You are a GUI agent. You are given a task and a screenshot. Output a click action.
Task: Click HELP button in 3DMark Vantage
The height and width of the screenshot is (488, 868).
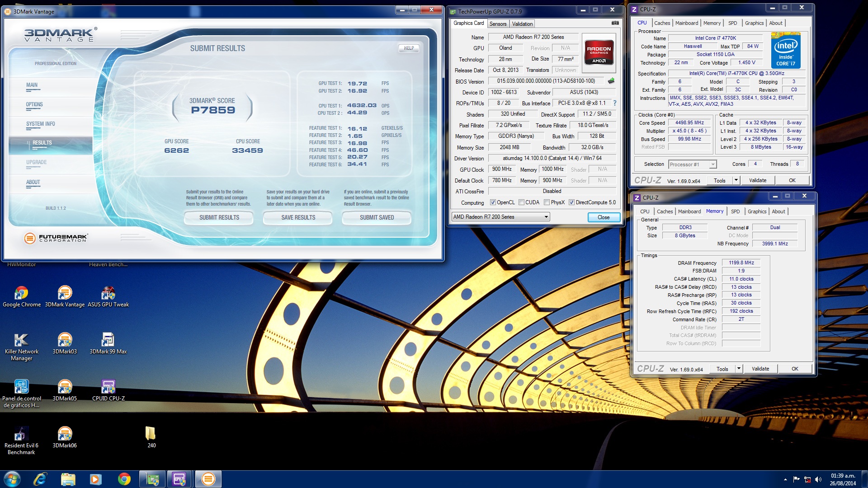(x=409, y=48)
